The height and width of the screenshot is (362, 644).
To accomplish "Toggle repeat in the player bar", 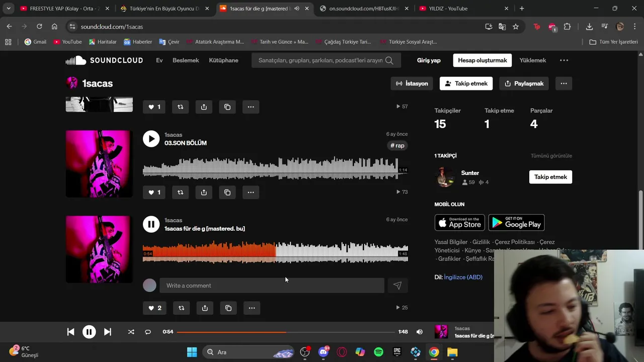I will tap(148, 332).
